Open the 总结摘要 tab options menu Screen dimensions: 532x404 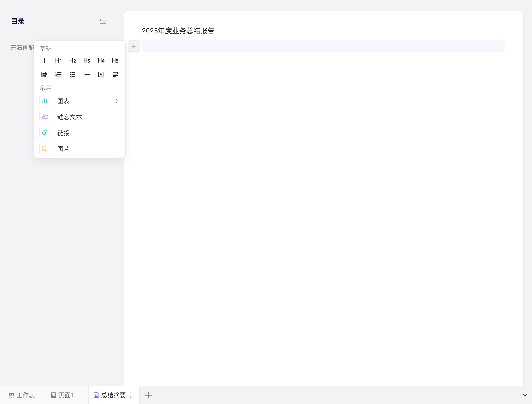pos(131,395)
